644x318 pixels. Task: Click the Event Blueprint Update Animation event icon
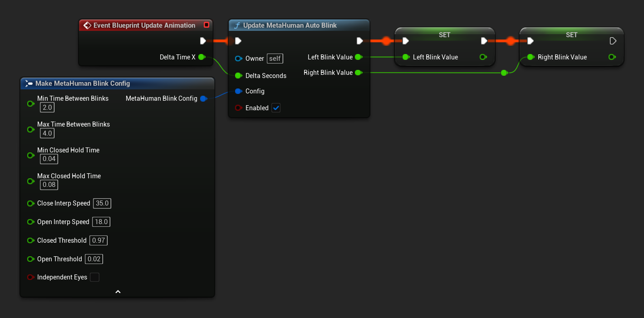(x=87, y=25)
